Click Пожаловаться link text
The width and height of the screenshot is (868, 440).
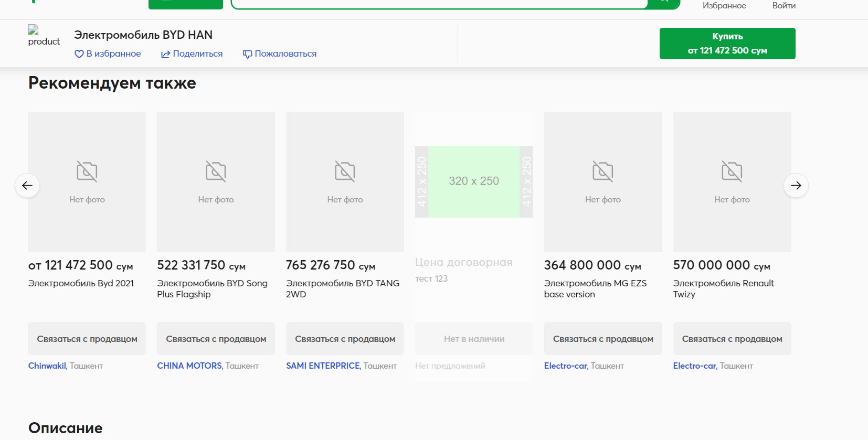[x=285, y=54]
